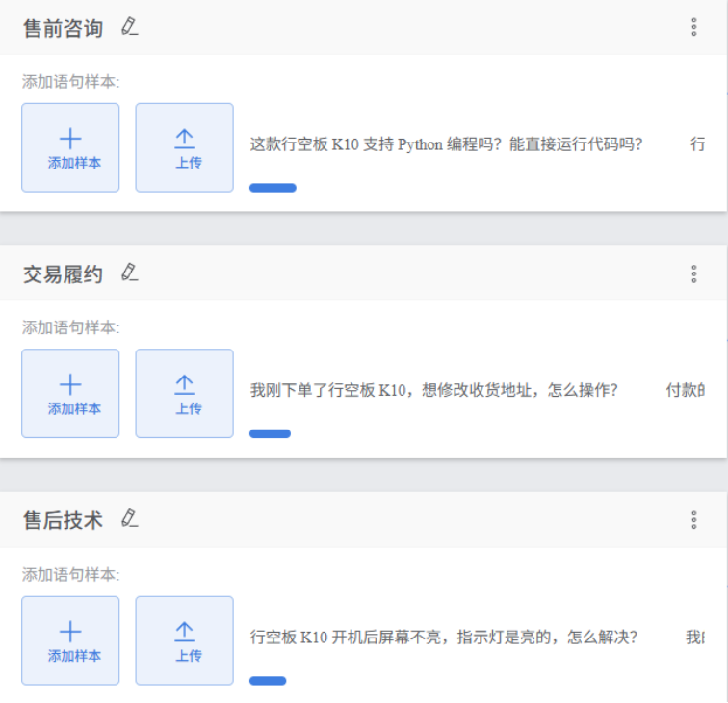This screenshot has height=703, width=728.
Task: Click the upload button in the 售后技术 section
Action: click(x=184, y=640)
